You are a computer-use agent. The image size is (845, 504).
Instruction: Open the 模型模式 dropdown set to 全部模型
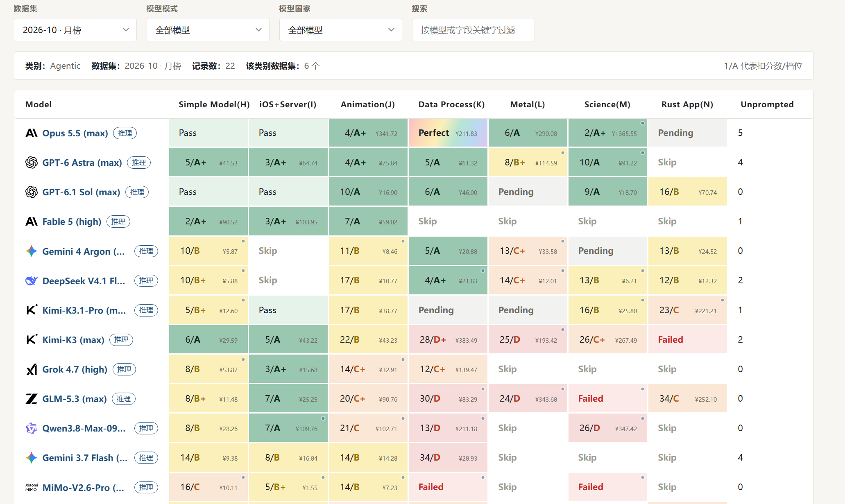[x=208, y=30]
